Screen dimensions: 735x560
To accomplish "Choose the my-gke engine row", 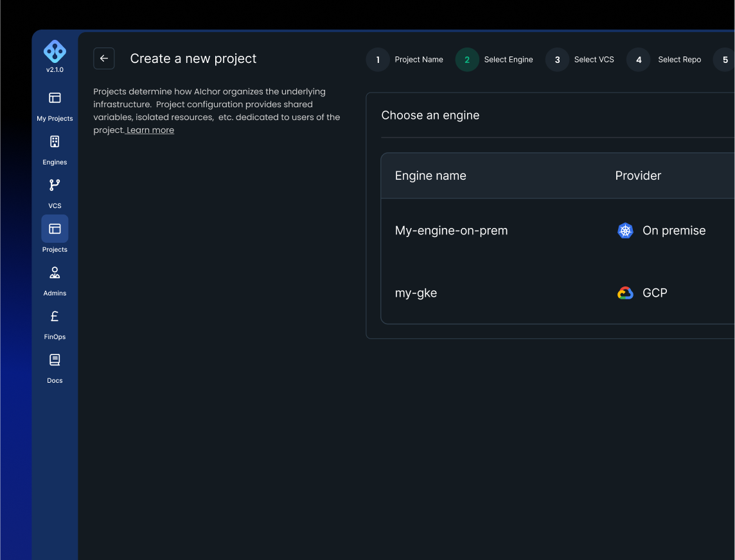I will 558,293.
